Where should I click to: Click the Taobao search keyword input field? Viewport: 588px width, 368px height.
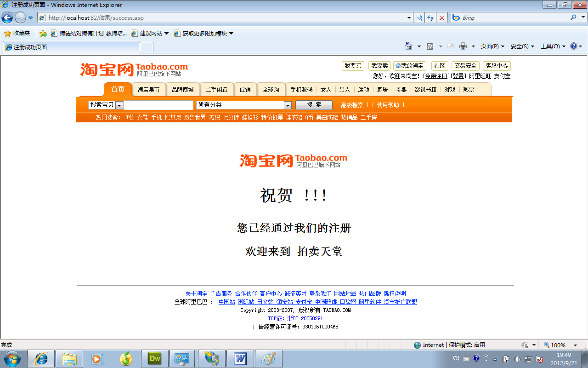[158, 105]
